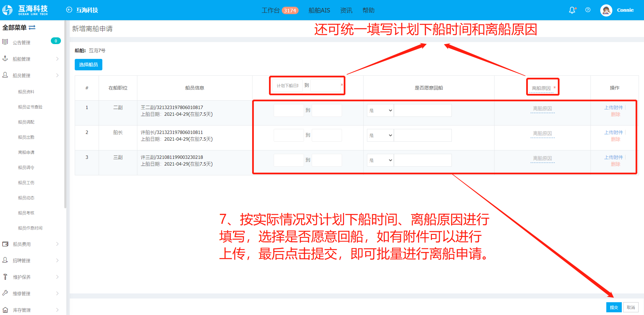The image size is (644, 315).
Task: Click the 离船原因 field for 许船长
Action: coord(543,134)
